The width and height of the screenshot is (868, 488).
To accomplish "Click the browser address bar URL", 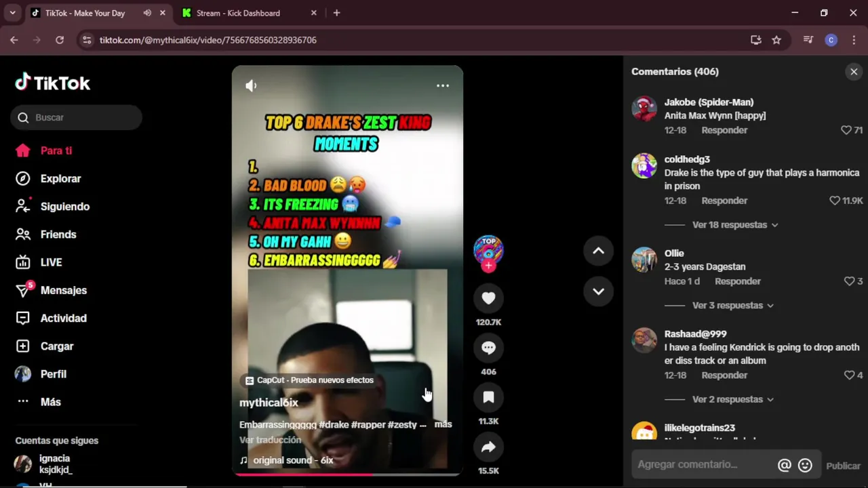I will click(x=208, y=40).
